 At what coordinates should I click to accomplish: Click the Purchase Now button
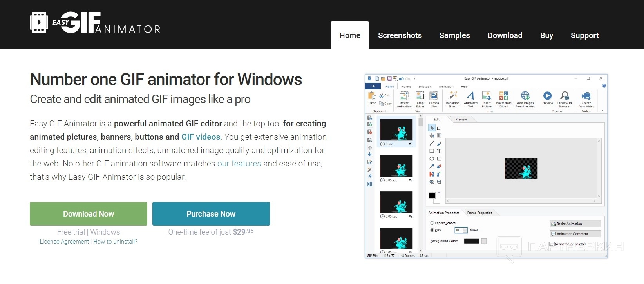coord(211,214)
